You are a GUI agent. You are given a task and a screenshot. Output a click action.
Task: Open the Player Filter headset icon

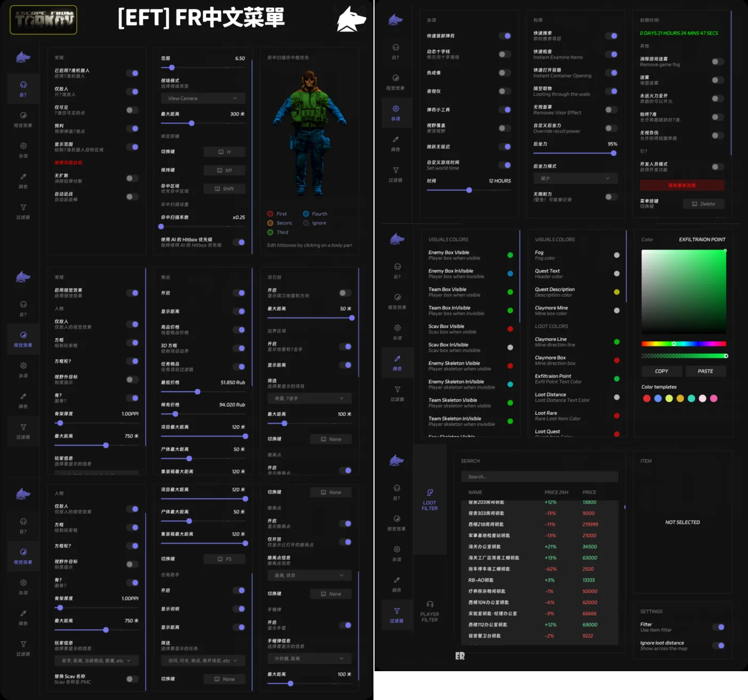tap(429, 604)
